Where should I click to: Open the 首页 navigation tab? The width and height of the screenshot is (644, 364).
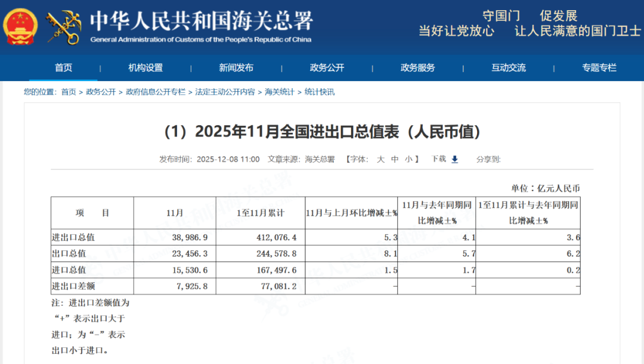63,68
